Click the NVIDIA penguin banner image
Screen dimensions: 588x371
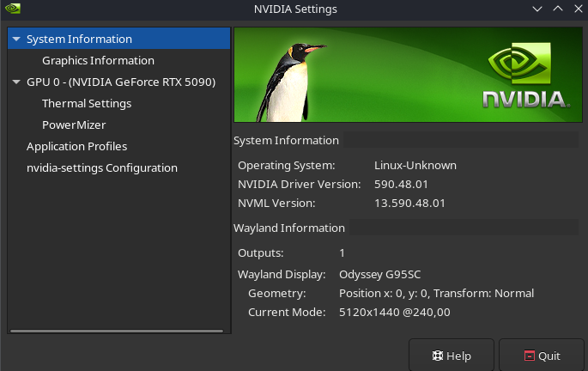pyautogui.click(x=408, y=75)
